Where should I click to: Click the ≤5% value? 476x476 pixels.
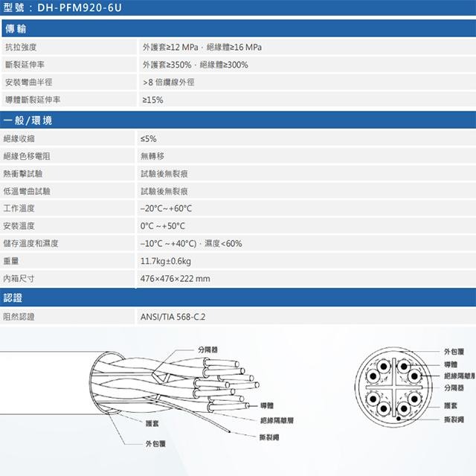pos(149,139)
